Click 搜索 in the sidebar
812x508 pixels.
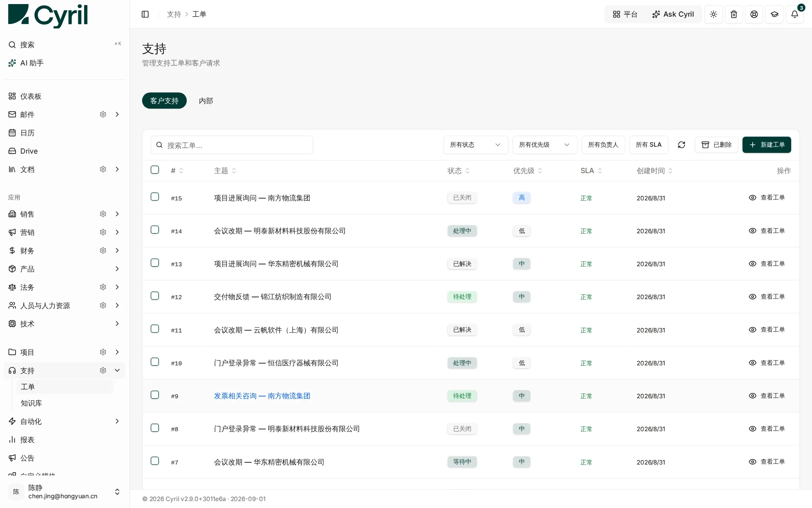point(65,45)
